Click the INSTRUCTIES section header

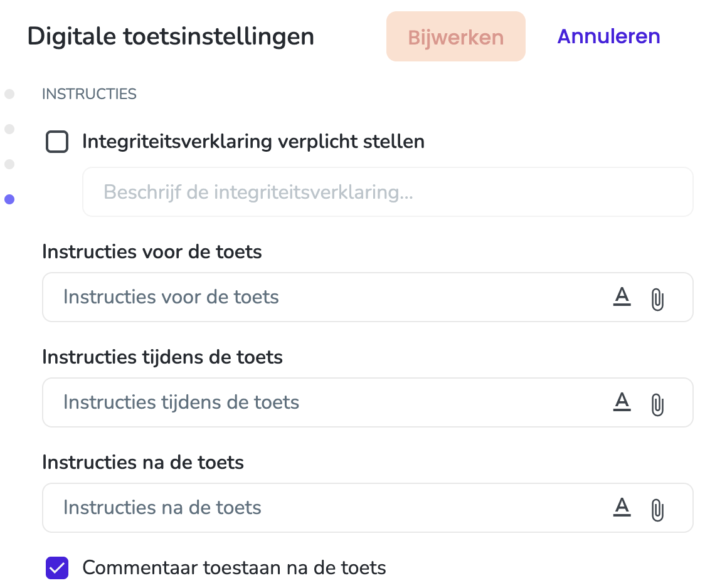point(89,94)
